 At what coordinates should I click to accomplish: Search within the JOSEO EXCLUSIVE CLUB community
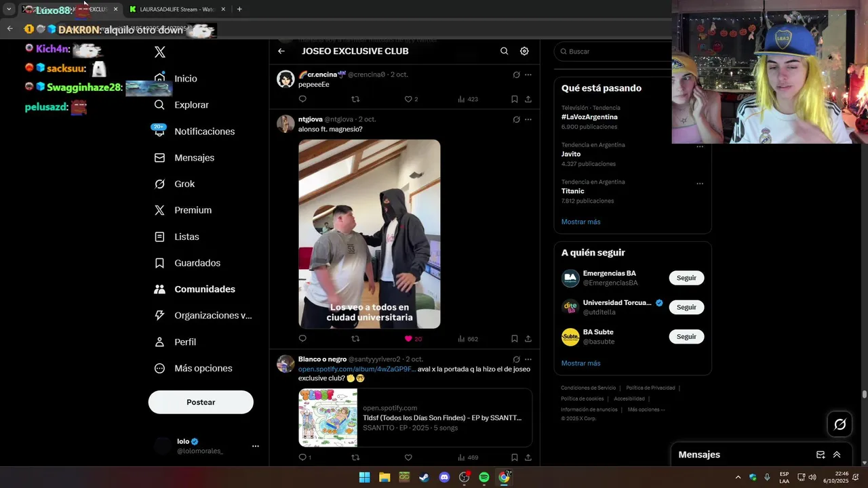click(x=504, y=51)
